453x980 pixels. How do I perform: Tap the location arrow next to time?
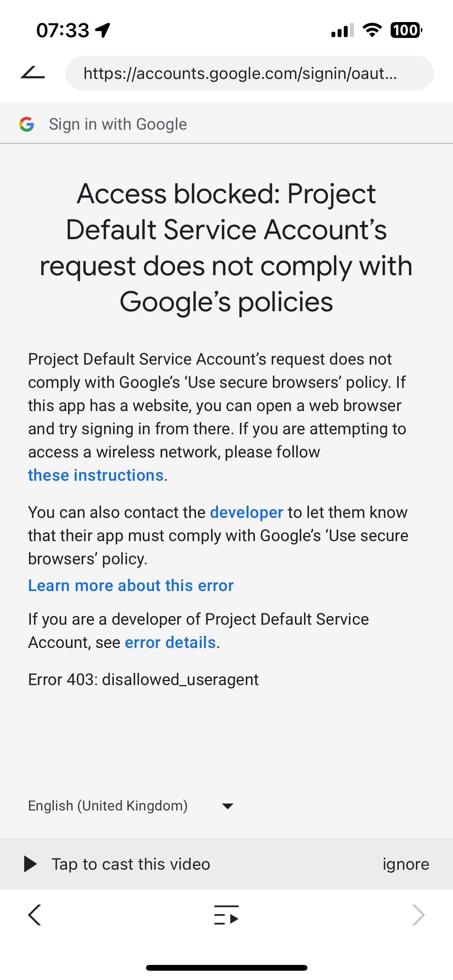(103, 30)
